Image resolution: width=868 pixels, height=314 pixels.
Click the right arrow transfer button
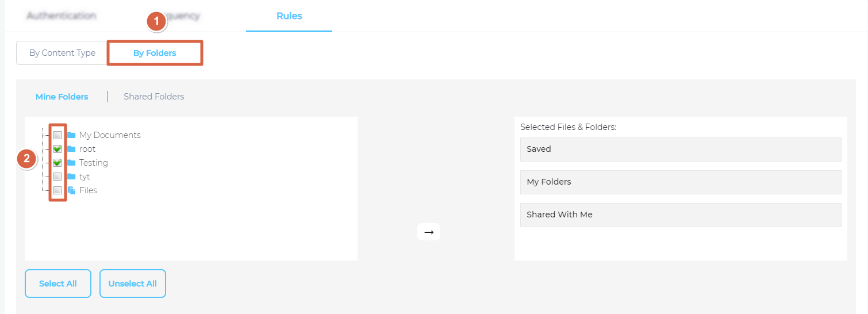[429, 232]
